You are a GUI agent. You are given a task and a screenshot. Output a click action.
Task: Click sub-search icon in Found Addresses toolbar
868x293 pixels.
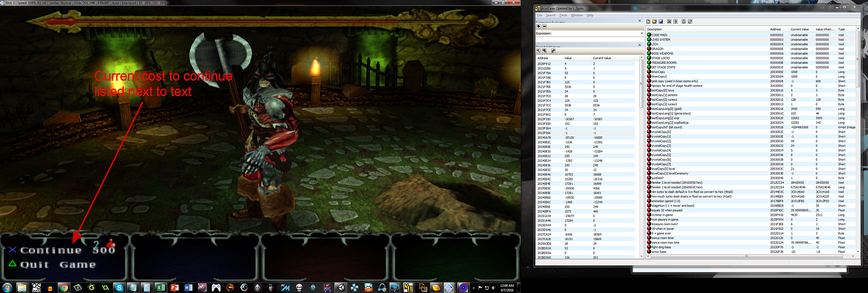click(544, 51)
